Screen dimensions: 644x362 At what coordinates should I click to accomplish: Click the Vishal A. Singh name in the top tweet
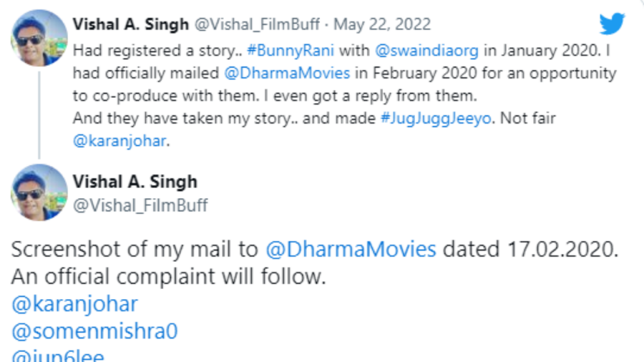point(131,25)
